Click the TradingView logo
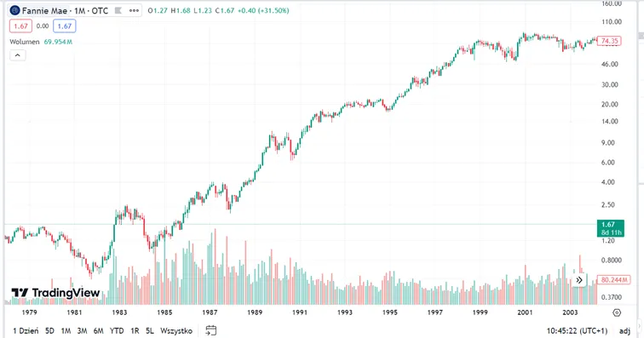Image resolution: width=644 pixels, height=338 pixels. pyautogui.click(x=55, y=292)
